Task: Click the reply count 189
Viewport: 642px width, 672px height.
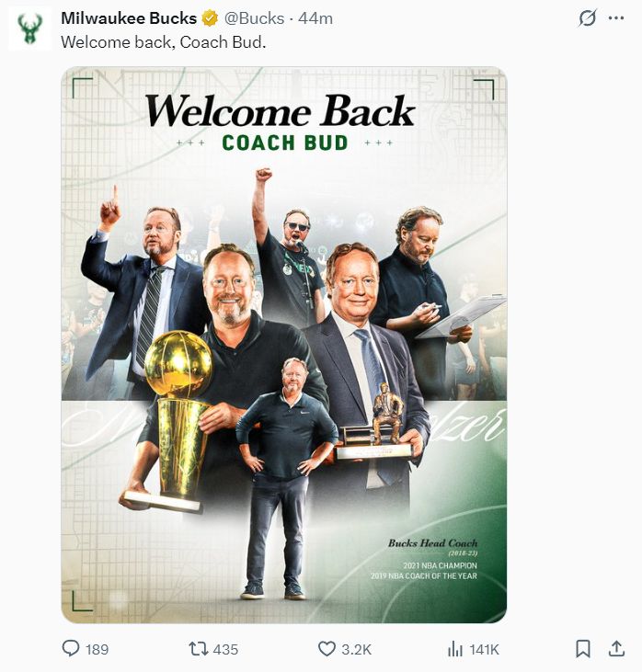Action: point(97,650)
